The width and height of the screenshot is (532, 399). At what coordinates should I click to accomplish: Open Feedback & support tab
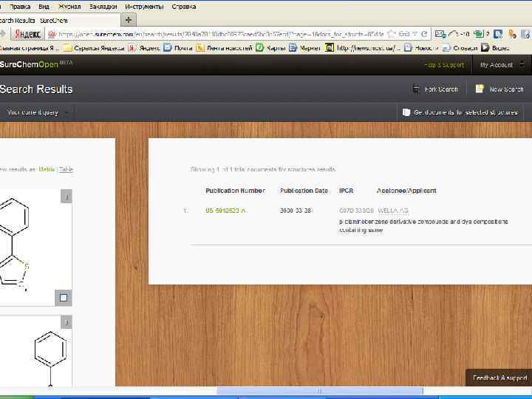coord(499,378)
